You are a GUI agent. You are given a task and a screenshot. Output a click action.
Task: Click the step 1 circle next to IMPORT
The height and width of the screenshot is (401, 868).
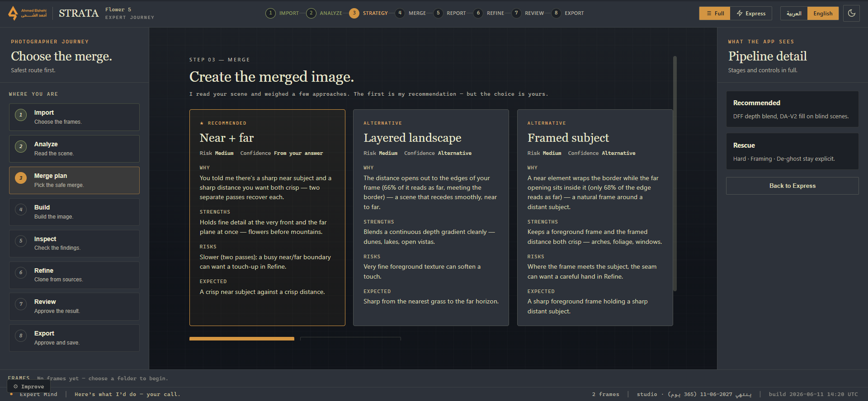270,13
